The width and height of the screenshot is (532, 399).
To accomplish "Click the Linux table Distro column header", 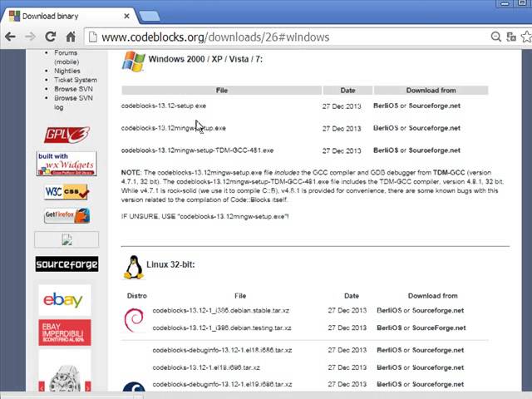I will (136, 296).
